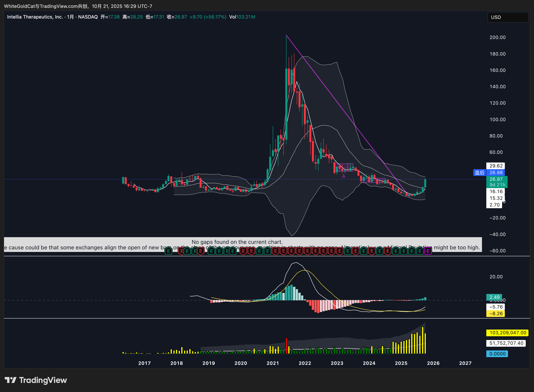
Task: Click the 2023 time axis label
Action: (337, 363)
